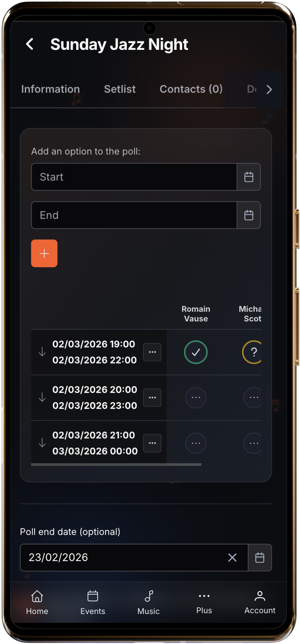Viewport: 300px width, 644px height.
Task: Open the Plus menu in bottom navigation
Action: click(x=204, y=602)
